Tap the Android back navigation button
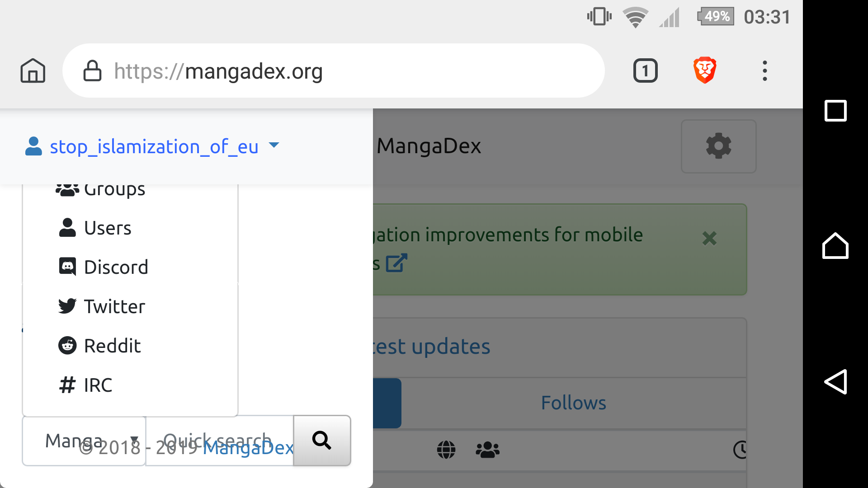Image resolution: width=868 pixels, height=488 pixels. pyautogui.click(x=835, y=382)
